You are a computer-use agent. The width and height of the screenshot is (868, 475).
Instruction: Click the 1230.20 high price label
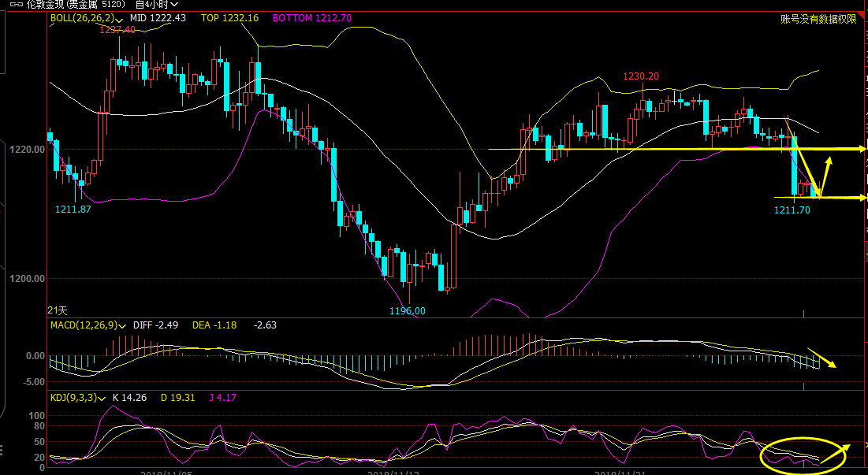[641, 76]
